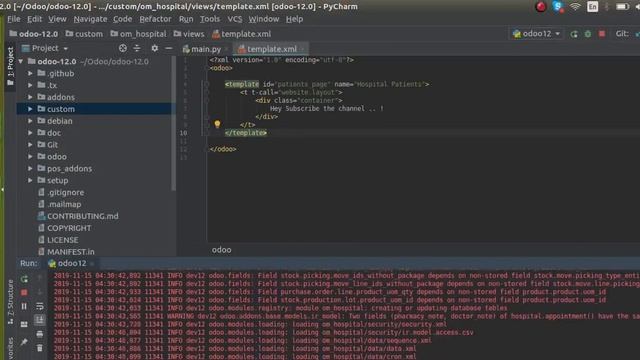
Task: Expand the Git folder
Action: (30, 144)
